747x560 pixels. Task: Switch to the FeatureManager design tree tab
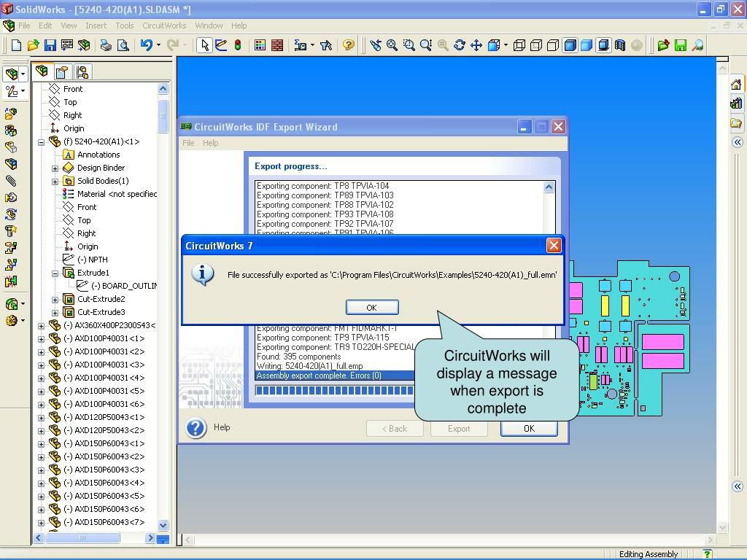(42, 71)
